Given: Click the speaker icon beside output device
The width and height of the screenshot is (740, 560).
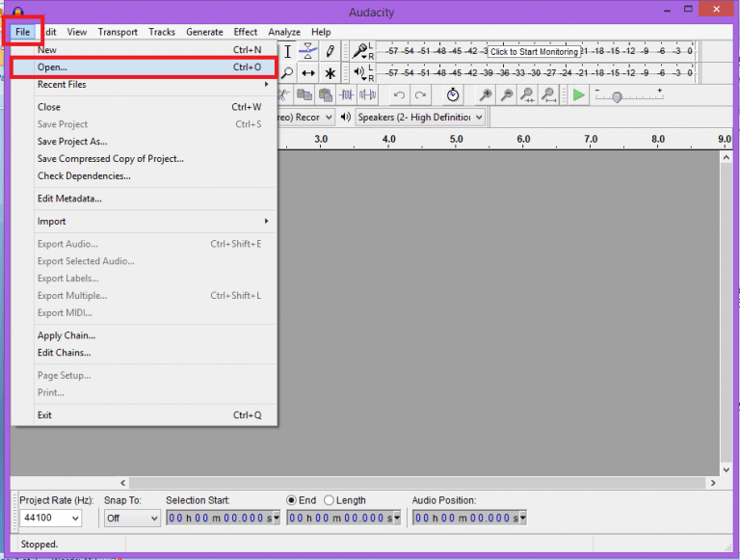Looking at the screenshot, I should pos(346,117).
